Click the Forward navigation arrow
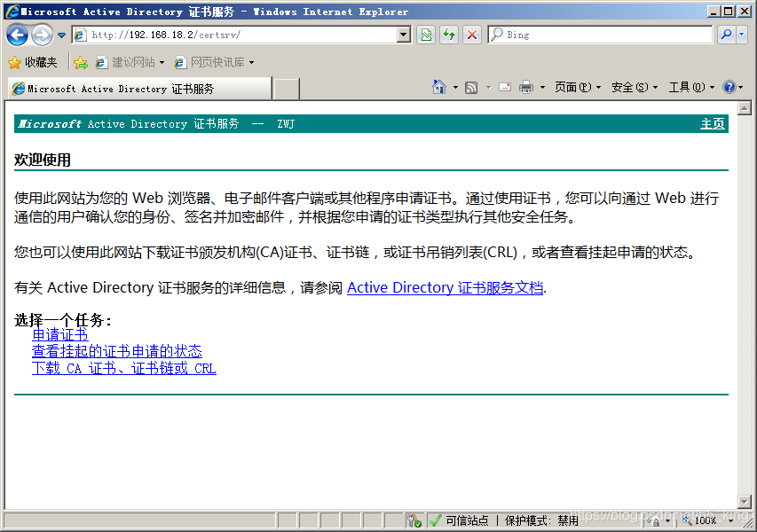Viewport: 757px width, 532px height. (x=42, y=35)
